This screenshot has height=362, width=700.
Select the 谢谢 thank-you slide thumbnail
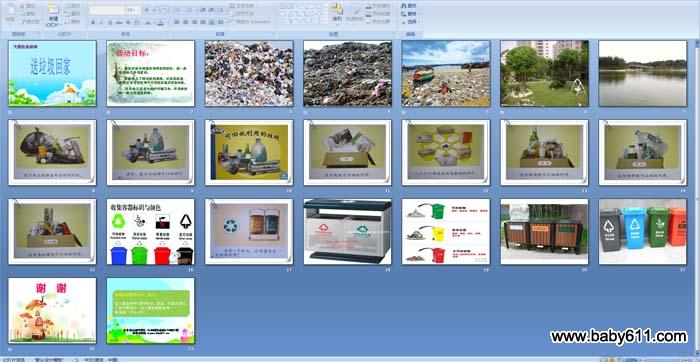pos(52,311)
